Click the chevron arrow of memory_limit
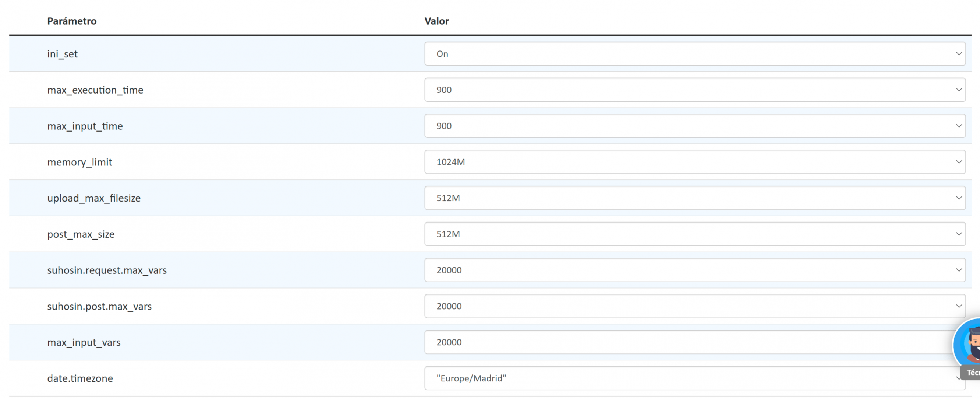The height and width of the screenshot is (398, 980). 959,162
